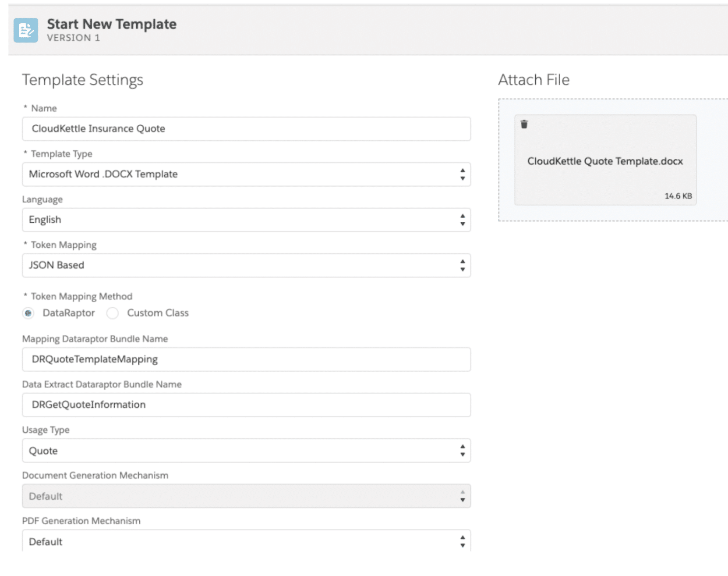
Task: Open the Language dropdown showing English
Action: (x=247, y=220)
